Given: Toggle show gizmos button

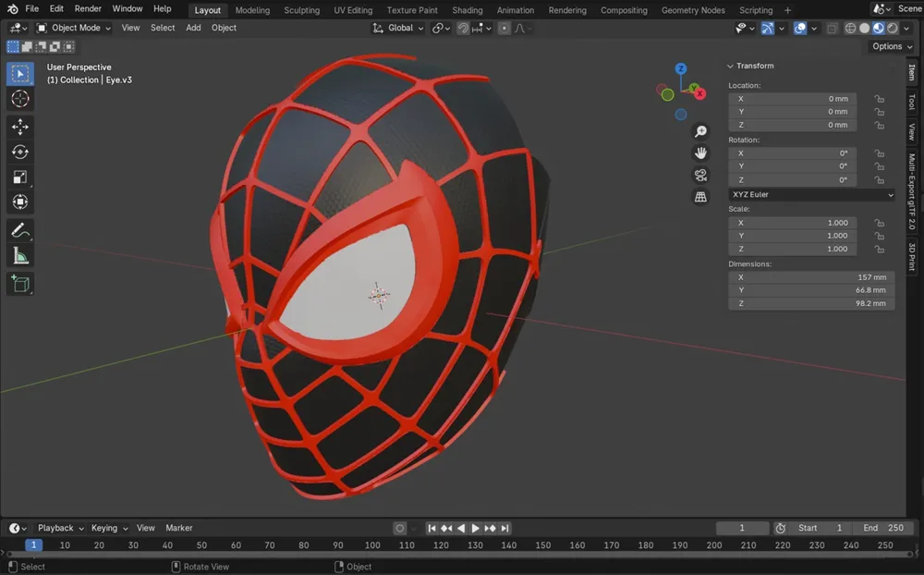Looking at the screenshot, I should click(x=767, y=29).
